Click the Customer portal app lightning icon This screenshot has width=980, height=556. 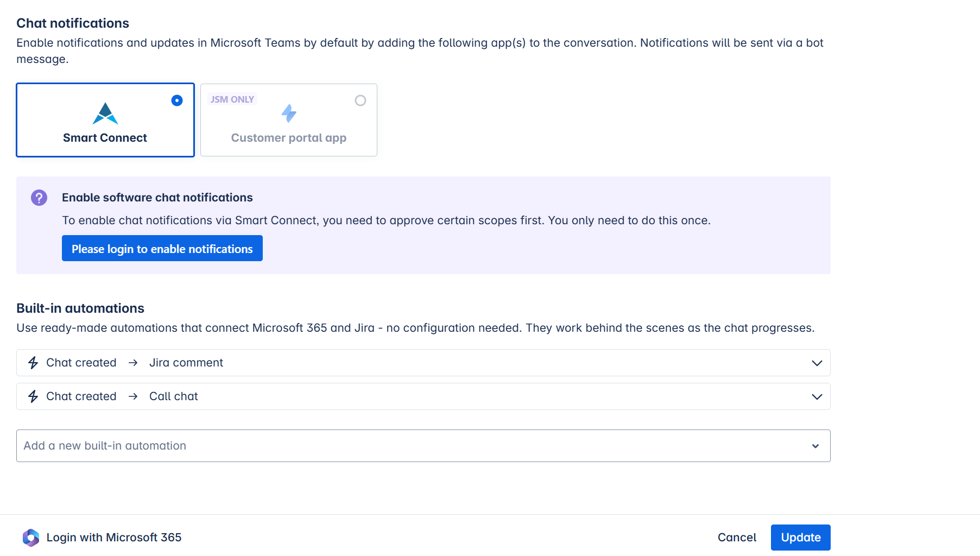pyautogui.click(x=289, y=113)
